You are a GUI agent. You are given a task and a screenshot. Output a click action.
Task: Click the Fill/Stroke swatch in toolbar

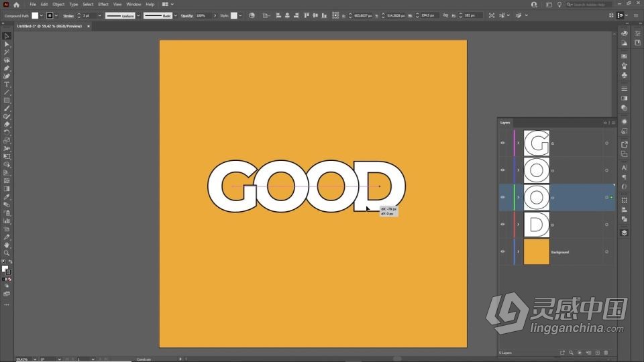tap(6, 270)
